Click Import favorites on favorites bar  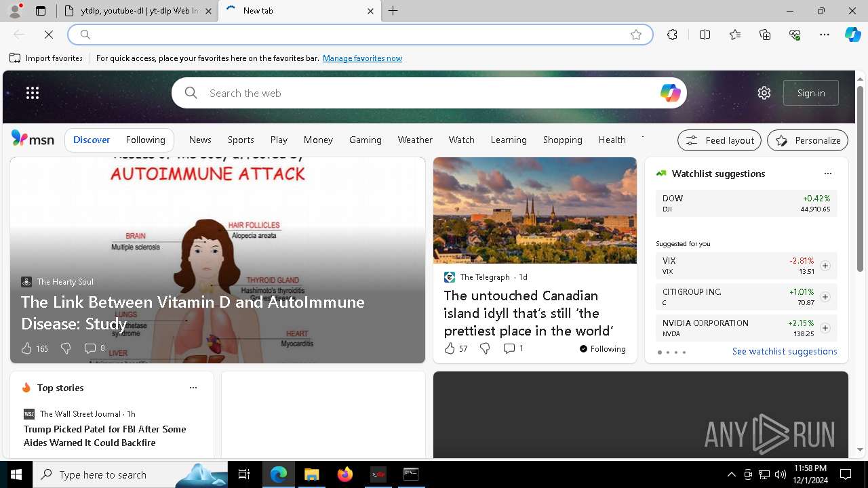[x=46, y=58]
